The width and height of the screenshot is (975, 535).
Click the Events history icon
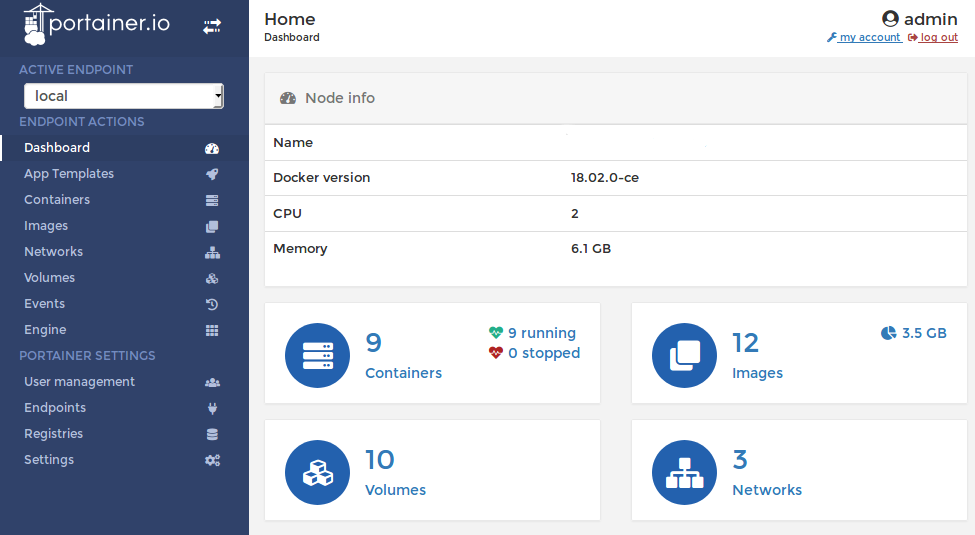point(212,304)
